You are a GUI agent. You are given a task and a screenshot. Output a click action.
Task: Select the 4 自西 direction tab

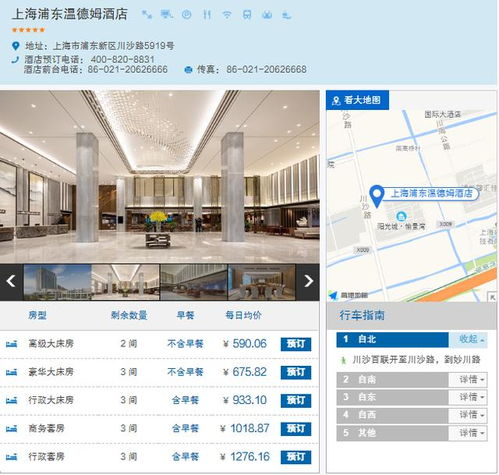pos(392,415)
